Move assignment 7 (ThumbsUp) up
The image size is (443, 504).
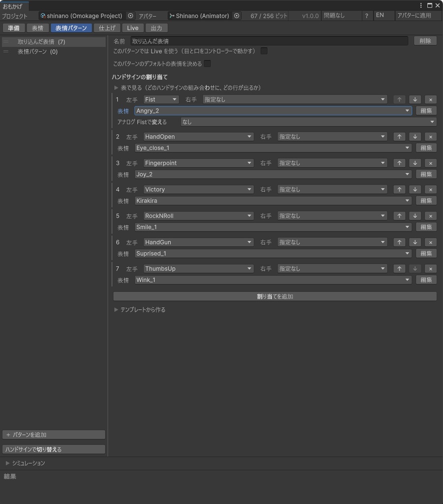coord(399,268)
